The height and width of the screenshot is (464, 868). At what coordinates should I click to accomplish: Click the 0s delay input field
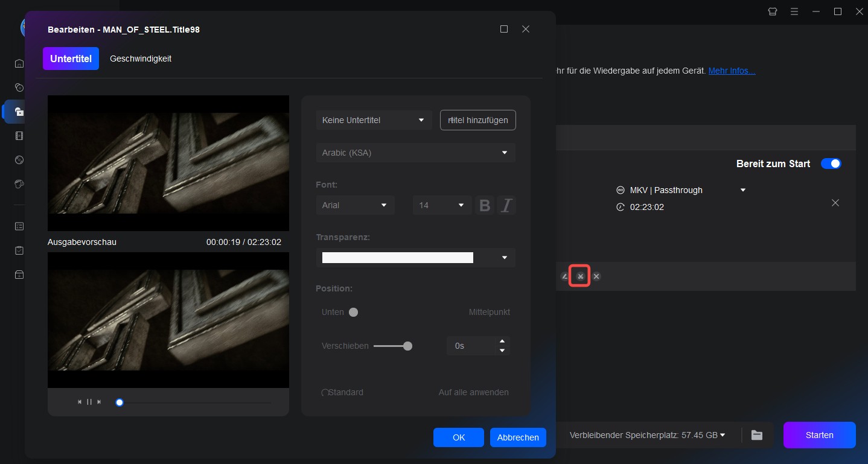coord(472,346)
